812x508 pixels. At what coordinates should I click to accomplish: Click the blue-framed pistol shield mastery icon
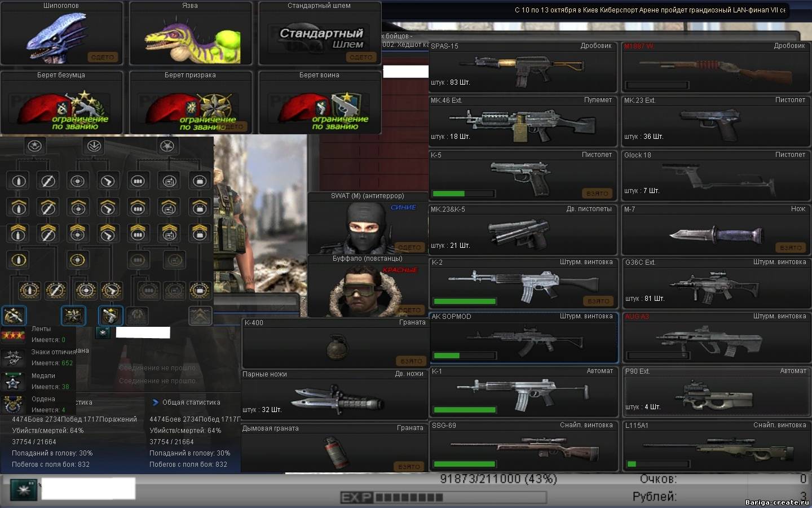111,316
